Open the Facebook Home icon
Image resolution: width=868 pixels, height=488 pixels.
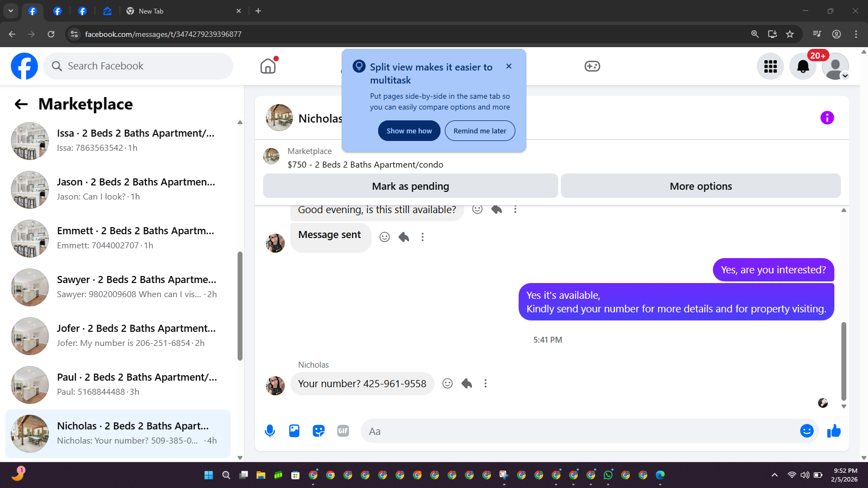coord(268,66)
